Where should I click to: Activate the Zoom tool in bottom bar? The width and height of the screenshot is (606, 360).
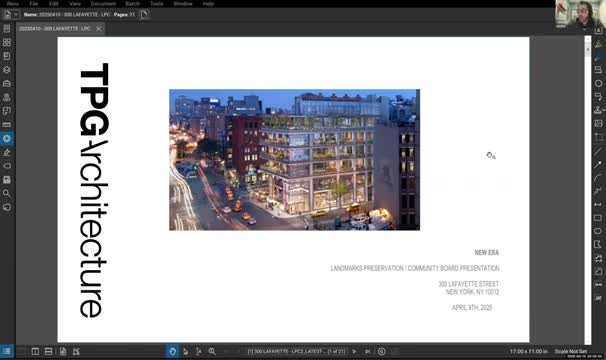[x=212, y=351]
